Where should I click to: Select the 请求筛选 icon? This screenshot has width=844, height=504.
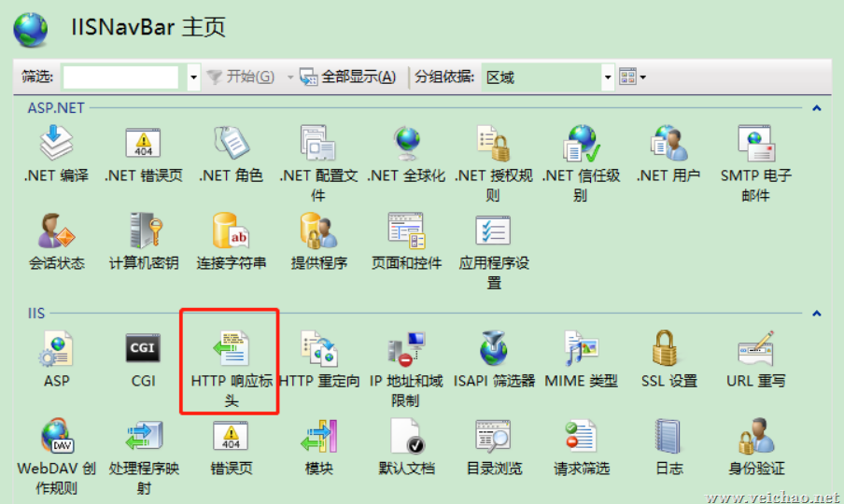[581, 436]
